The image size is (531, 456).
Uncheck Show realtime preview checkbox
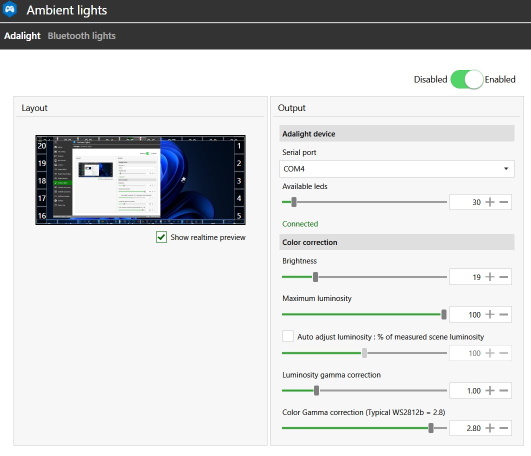(162, 237)
